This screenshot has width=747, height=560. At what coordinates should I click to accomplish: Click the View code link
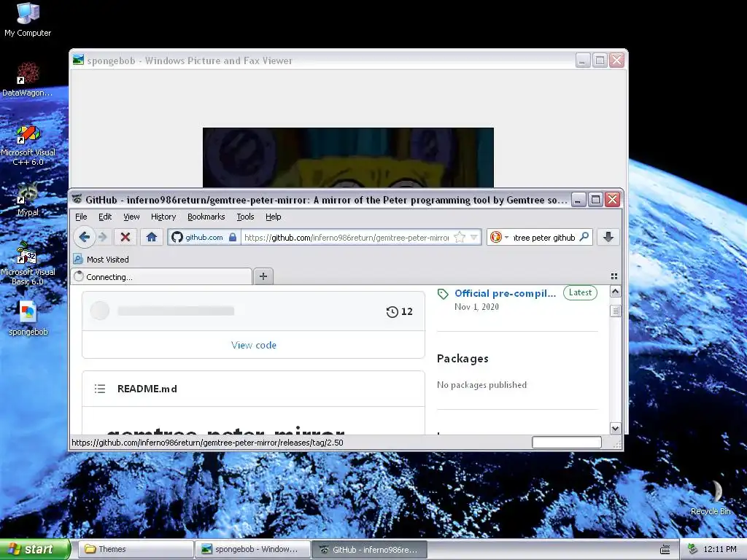(253, 345)
